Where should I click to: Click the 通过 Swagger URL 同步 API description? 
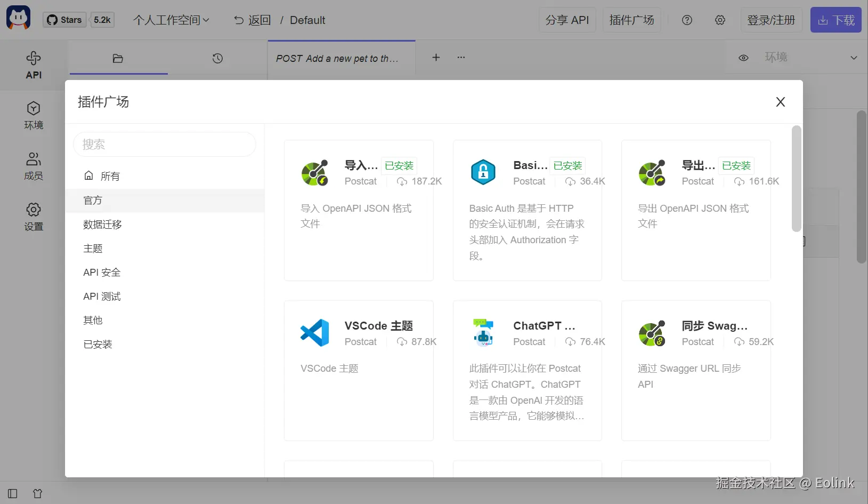click(689, 376)
